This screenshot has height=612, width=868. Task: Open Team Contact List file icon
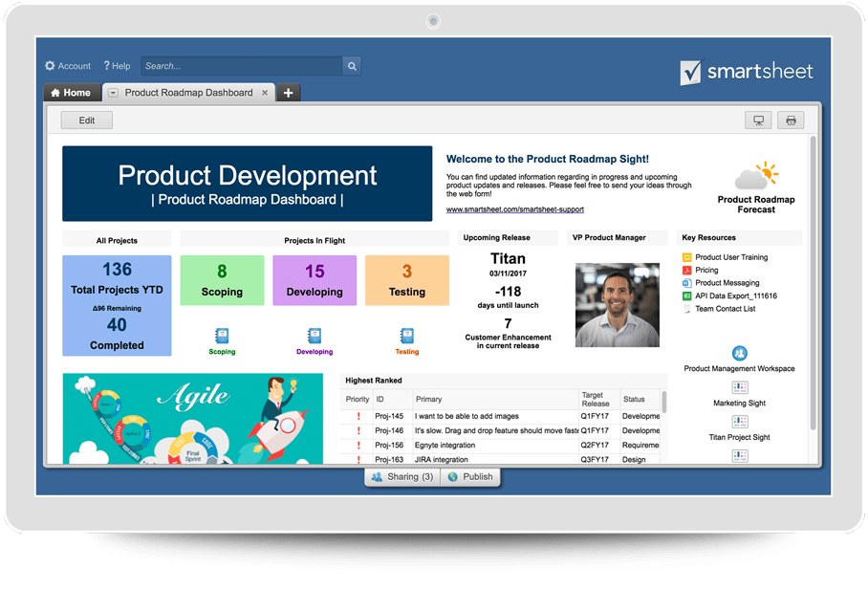point(687,309)
